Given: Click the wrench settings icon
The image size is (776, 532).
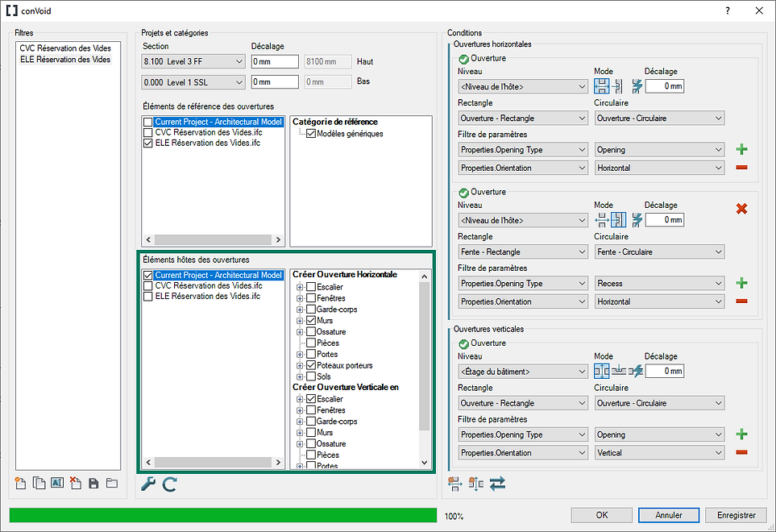Looking at the screenshot, I should [x=148, y=484].
